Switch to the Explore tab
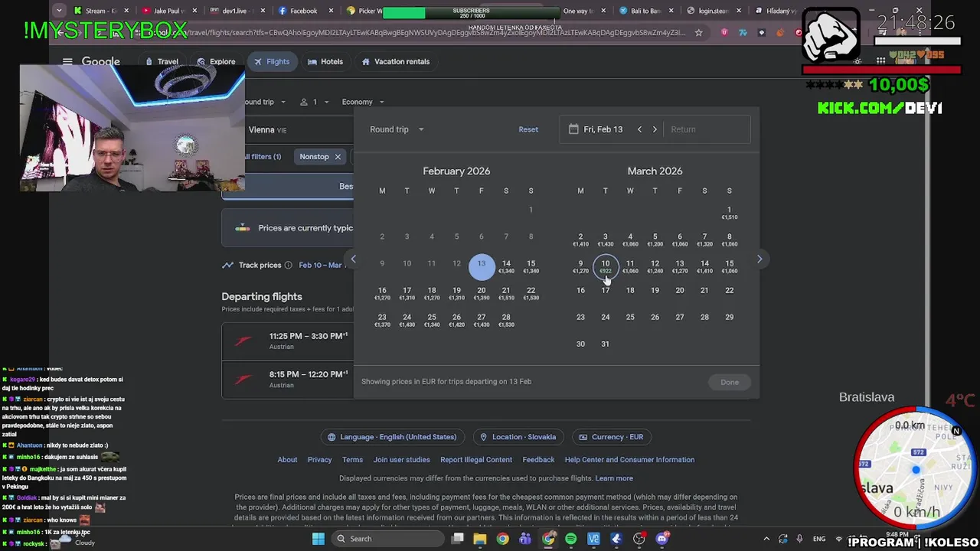Viewport: 980px width, 551px height. click(x=216, y=62)
